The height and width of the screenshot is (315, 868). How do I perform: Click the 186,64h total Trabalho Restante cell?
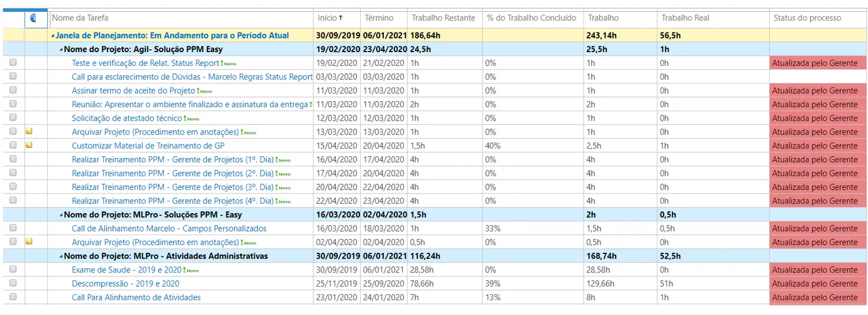(445, 36)
